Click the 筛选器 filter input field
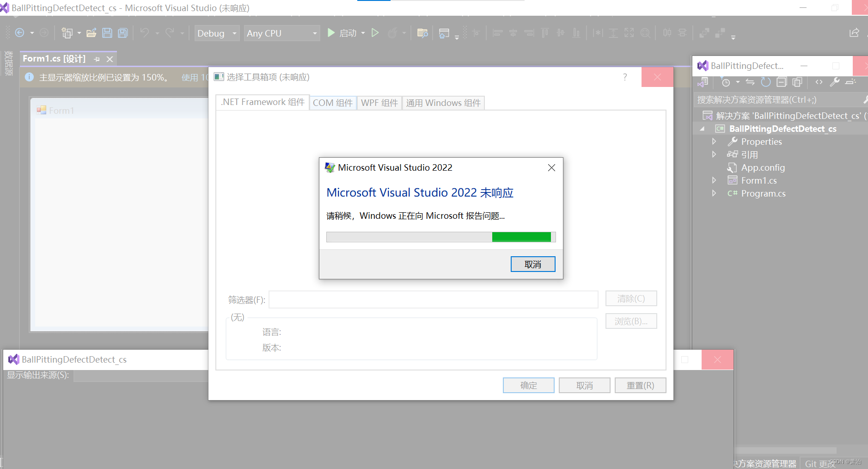 tap(434, 299)
